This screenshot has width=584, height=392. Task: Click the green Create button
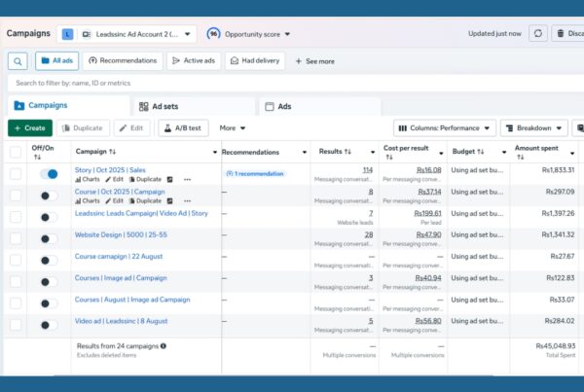pos(29,127)
